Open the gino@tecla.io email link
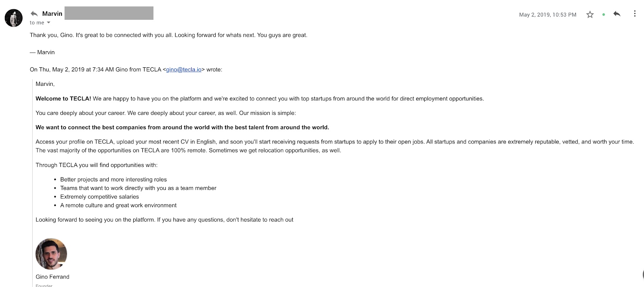Screen dimensions: 644x287 [184, 69]
